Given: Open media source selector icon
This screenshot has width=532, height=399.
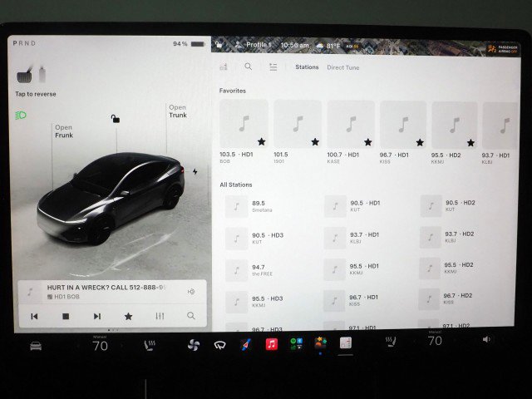Looking at the screenshot, I should click(x=224, y=66).
